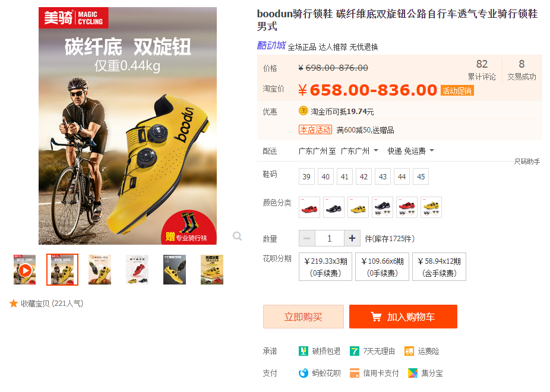Select shoe size 39

(x=306, y=177)
